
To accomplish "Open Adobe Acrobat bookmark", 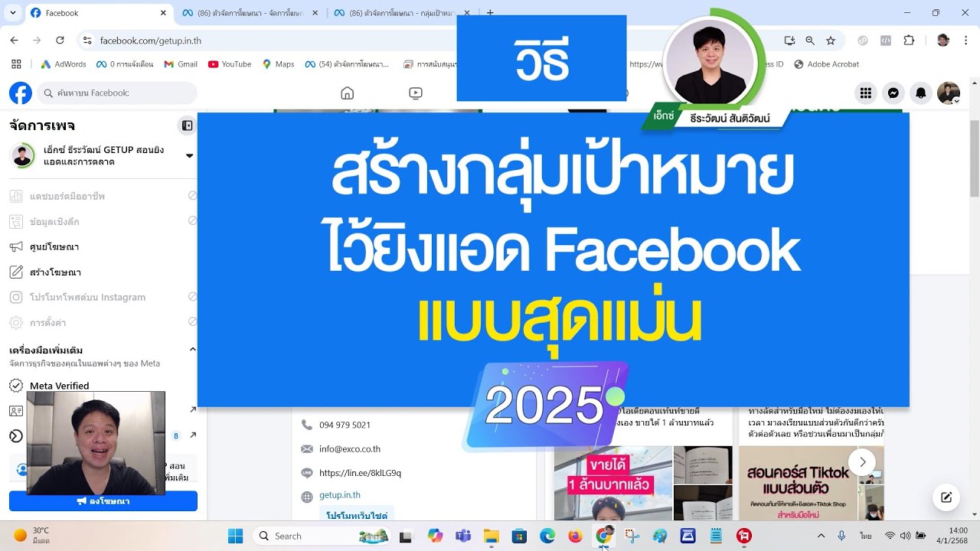I will [827, 64].
